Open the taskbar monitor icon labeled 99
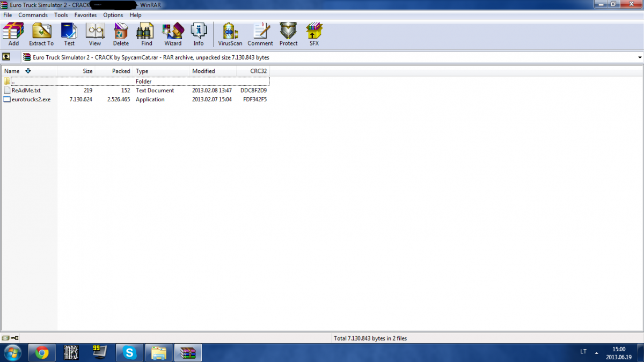This screenshot has width=644, height=362. 100,353
